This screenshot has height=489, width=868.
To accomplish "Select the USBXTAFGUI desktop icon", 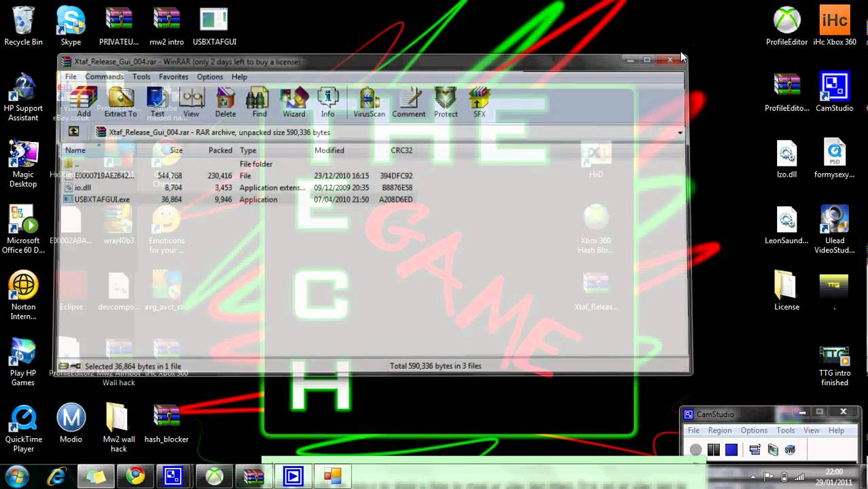I will (214, 27).
